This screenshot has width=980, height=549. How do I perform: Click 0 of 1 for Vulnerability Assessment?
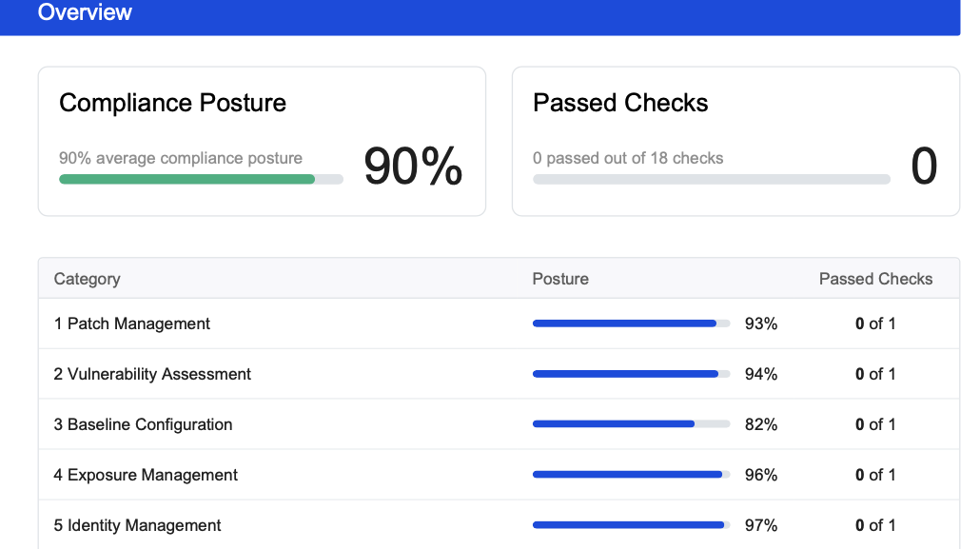875,374
